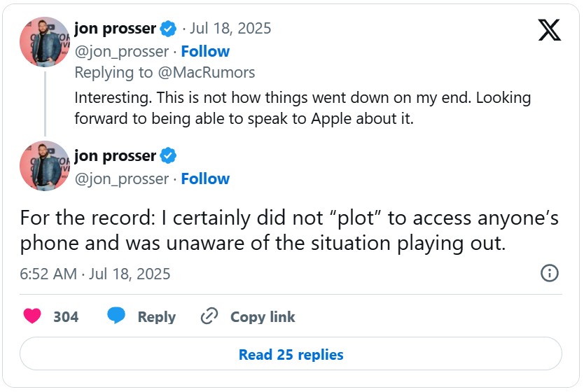Viewport: 584px width, 392px height.
Task: Open jon prosser's second profile avatar
Action: click(x=45, y=166)
